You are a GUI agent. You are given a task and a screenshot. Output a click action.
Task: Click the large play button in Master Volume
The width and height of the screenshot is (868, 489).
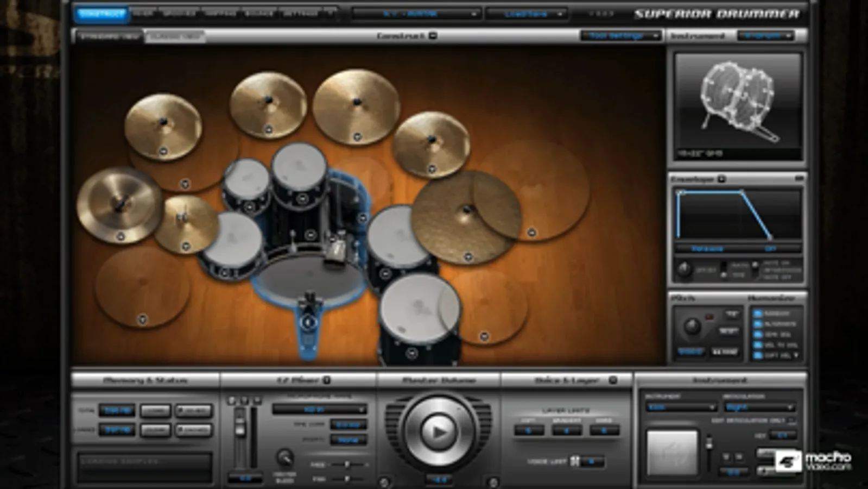click(x=438, y=431)
